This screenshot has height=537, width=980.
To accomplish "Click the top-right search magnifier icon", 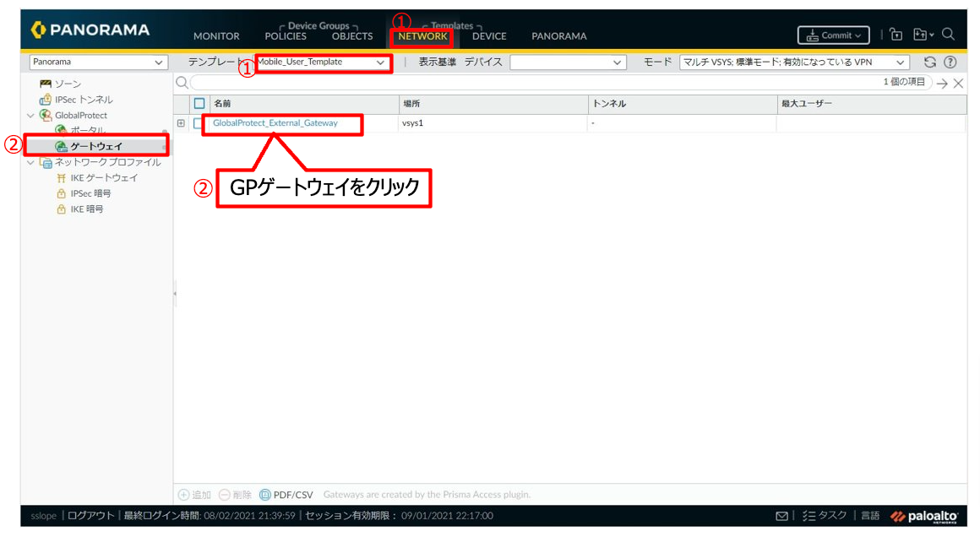I will tap(948, 35).
